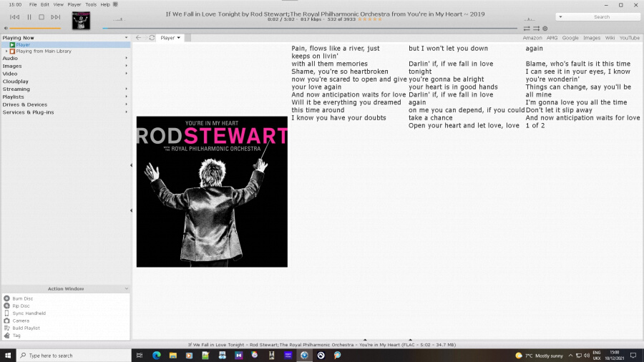
Task: Select Player item in Playing Now
Action: tap(23, 45)
